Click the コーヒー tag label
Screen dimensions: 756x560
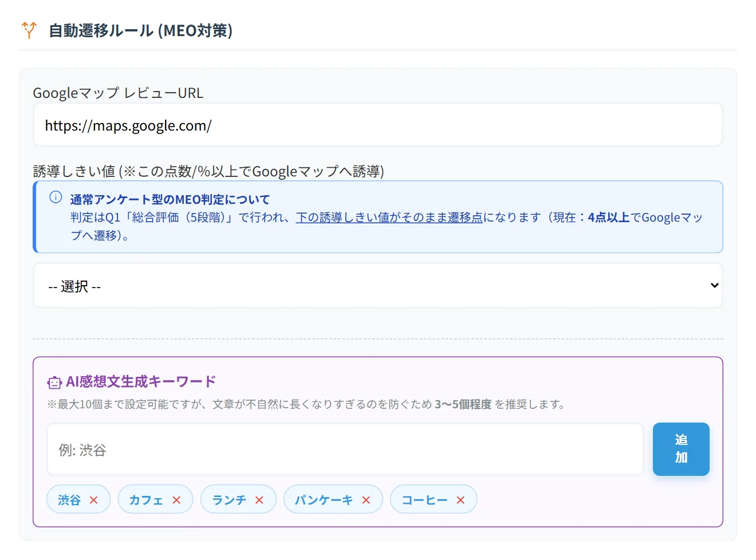pyautogui.click(x=424, y=500)
